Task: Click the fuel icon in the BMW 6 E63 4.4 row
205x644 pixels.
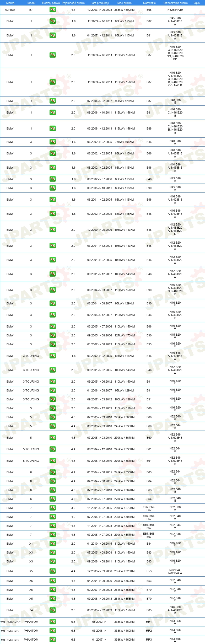Action: 52,472
